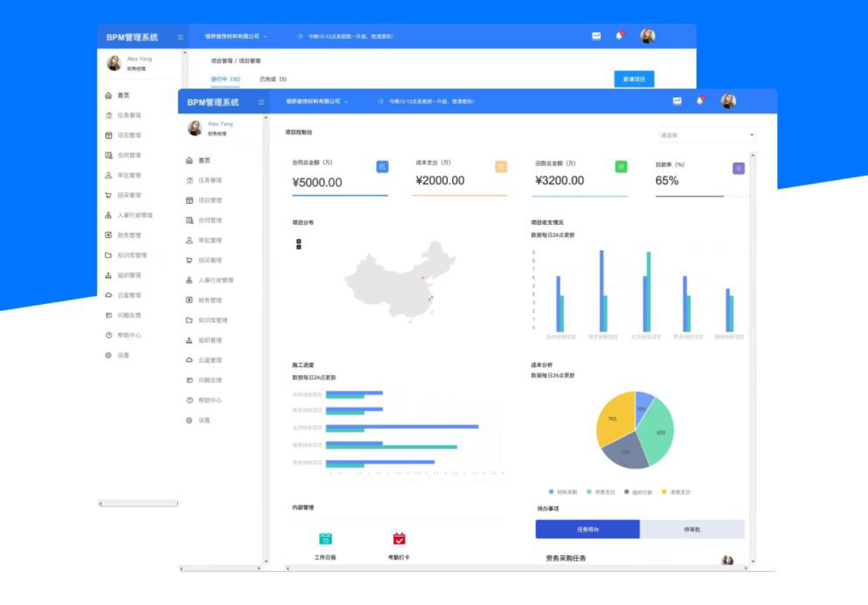Image resolution: width=868 pixels, height=605 pixels.
Task: Click the green icon on the 回款总金额 card
Action: pos(621,167)
